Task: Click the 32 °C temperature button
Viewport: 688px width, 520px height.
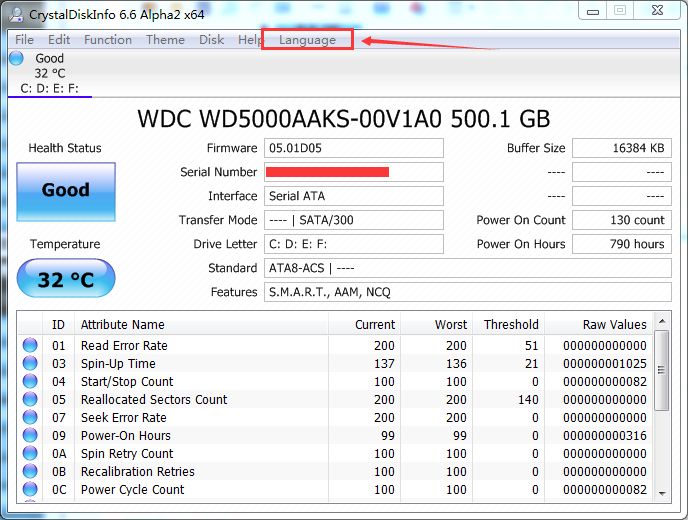Action: tap(66, 280)
